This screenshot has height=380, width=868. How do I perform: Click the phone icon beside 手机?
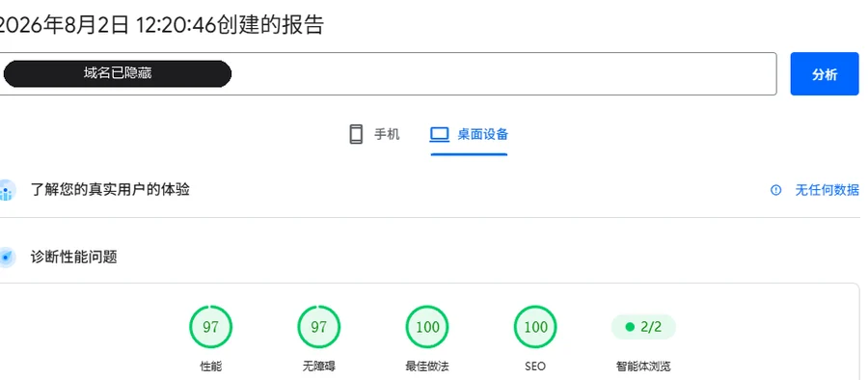(x=356, y=134)
